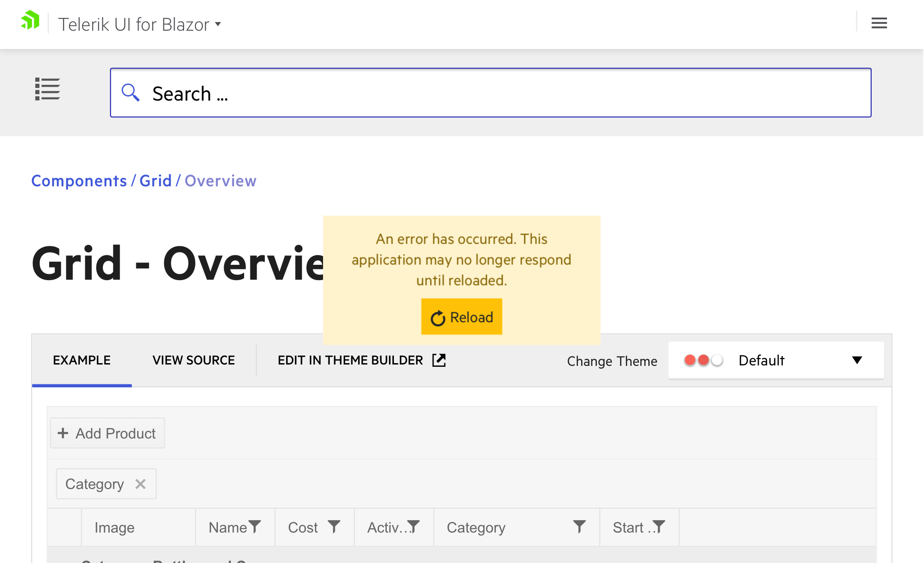This screenshot has width=924, height=563.
Task: Sort by the Category column header text
Action: pyautogui.click(x=476, y=527)
